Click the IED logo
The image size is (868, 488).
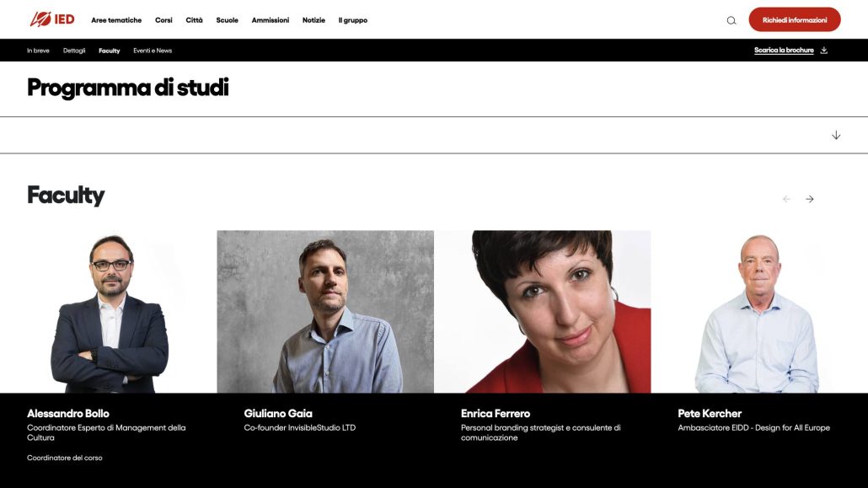coord(52,19)
